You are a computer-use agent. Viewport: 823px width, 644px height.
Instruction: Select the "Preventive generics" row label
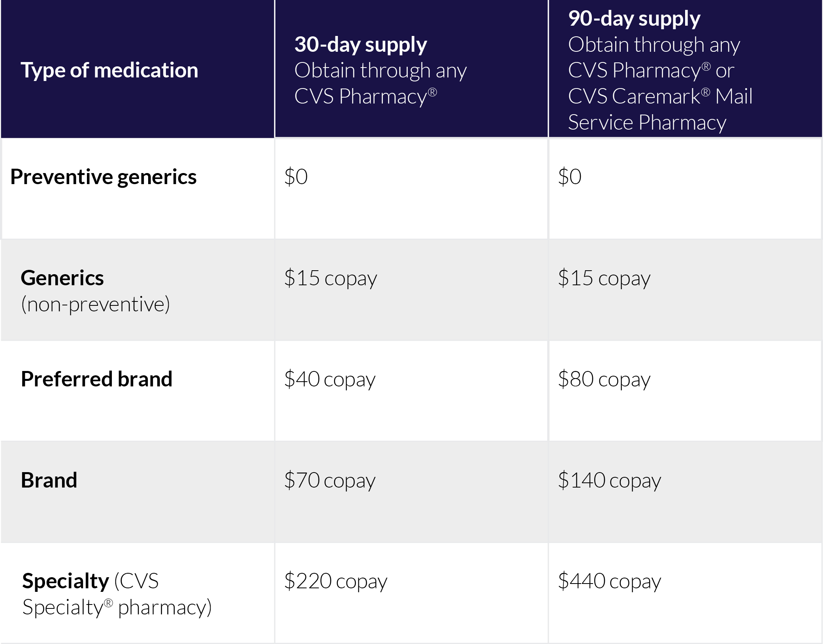pos(103,177)
